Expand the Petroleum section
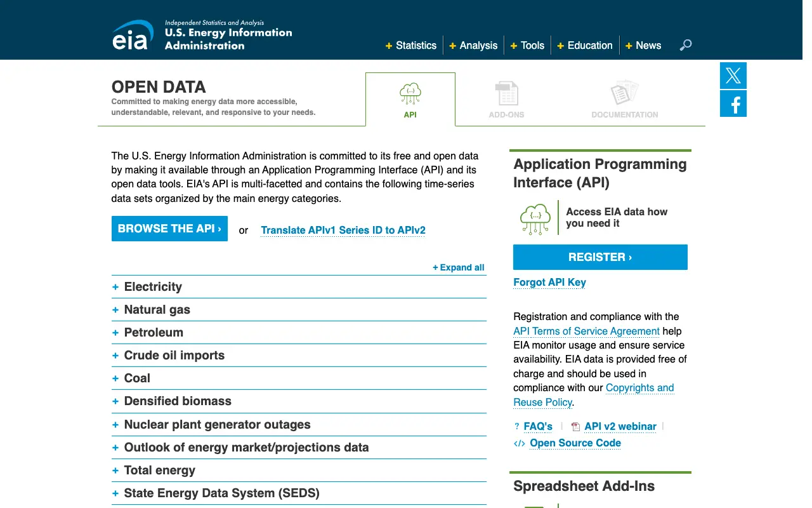Screen dimensions: 812x508 (299, 333)
